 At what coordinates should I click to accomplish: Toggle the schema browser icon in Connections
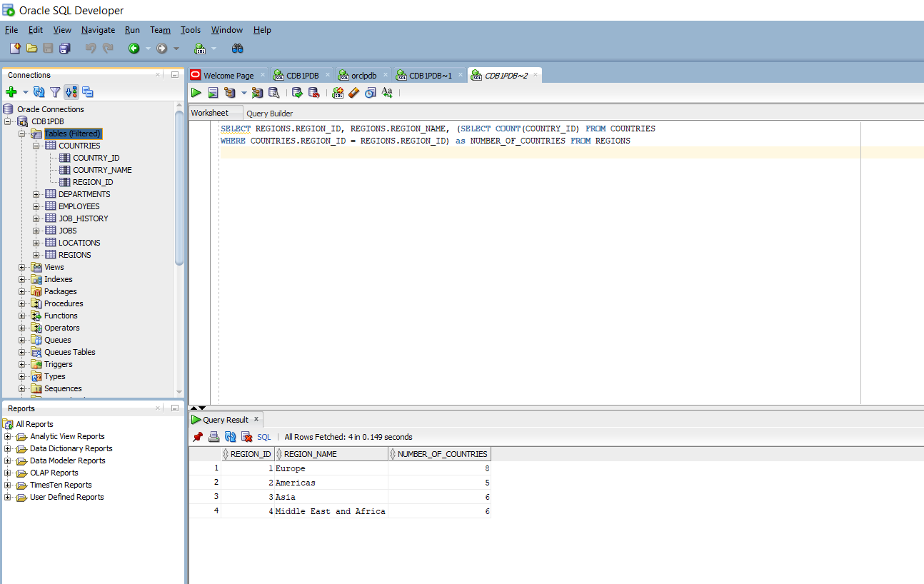click(71, 92)
